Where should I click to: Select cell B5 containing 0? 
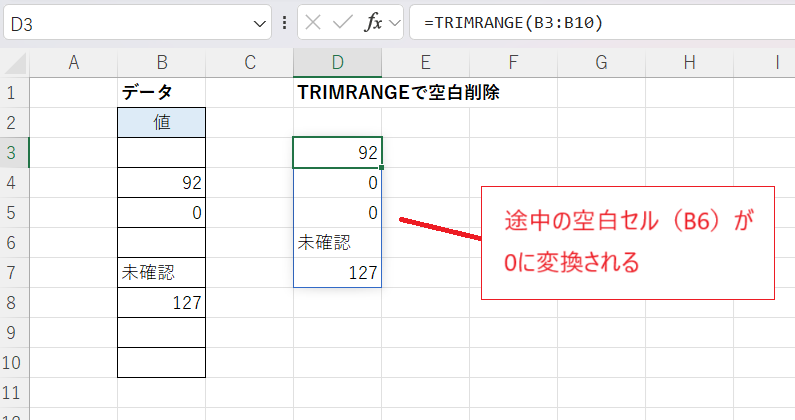pos(162,213)
